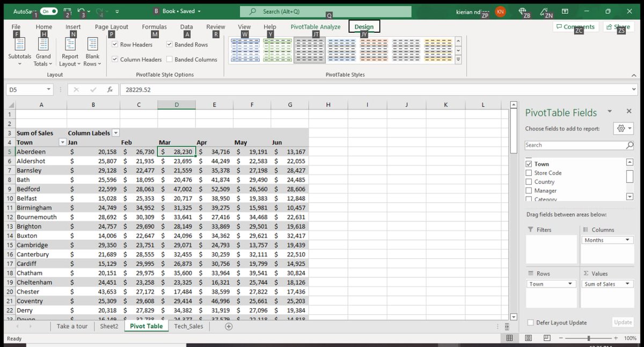Expand the PivotTable Styles gallery More arrow
This screenshot has height=347, width=644.
pyautogui.click(x=458, y=60)
